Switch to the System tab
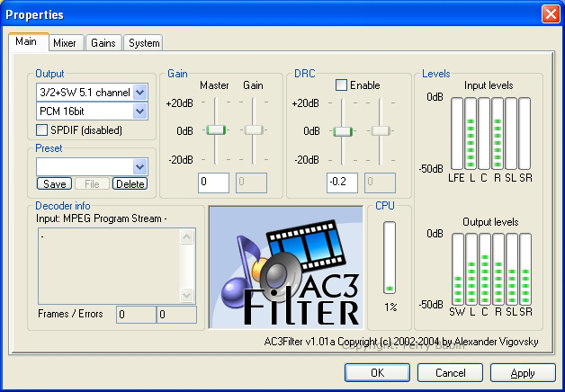Screen dimensions: 565x392 tap(143, 43)
